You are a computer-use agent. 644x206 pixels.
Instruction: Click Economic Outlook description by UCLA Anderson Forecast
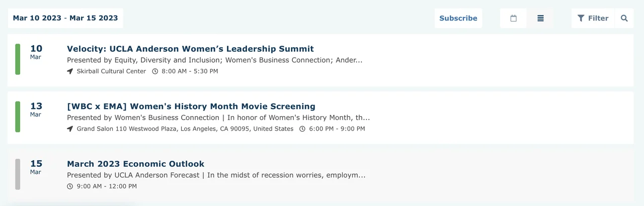216,175
